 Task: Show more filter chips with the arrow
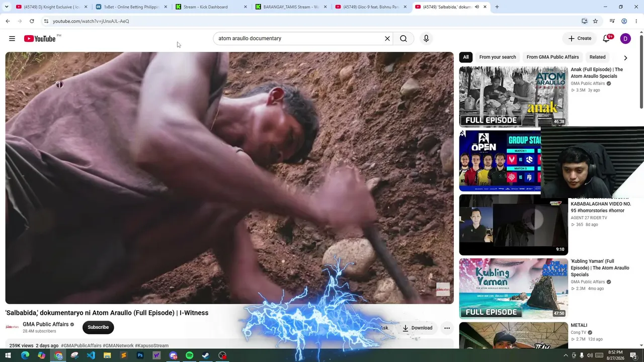pos(625,58)
